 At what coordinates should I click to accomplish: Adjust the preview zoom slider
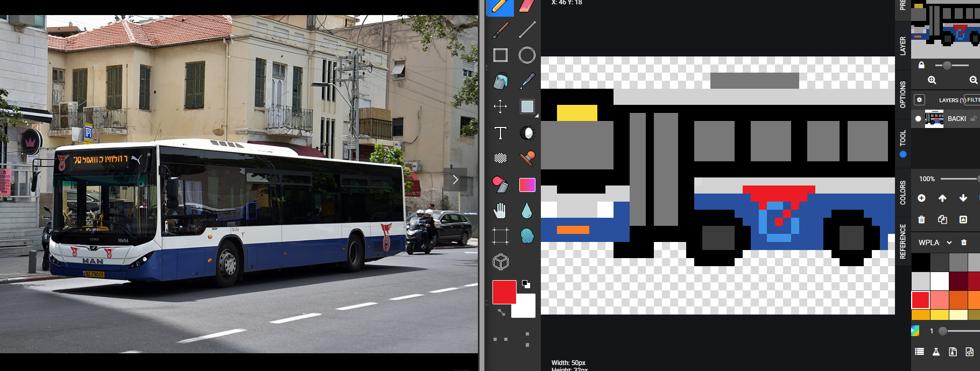coord(952,65)
